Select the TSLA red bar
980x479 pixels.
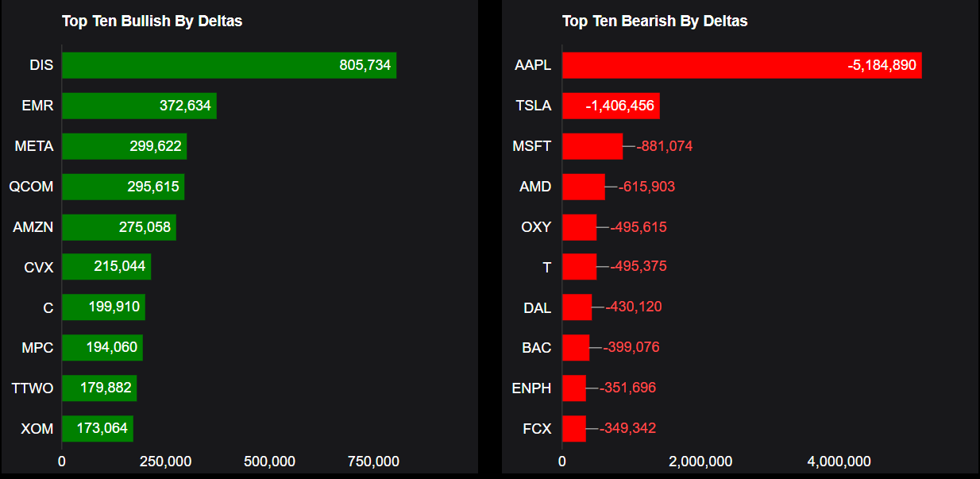[x=611, y=106]
